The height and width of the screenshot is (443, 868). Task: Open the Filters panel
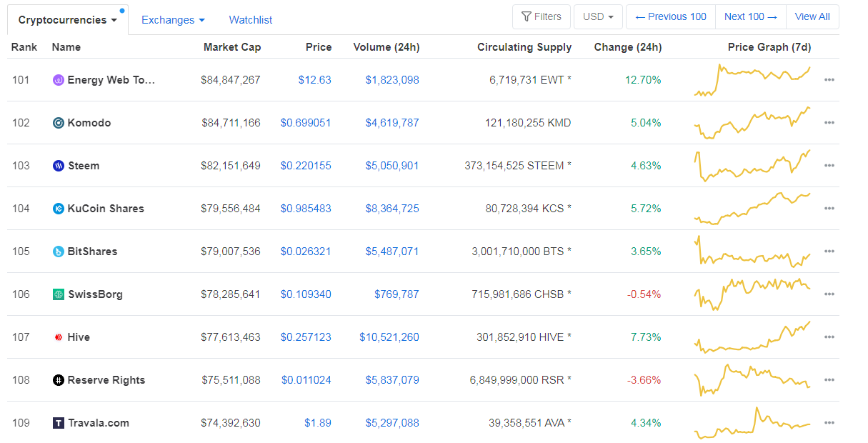tap(542, 16)
